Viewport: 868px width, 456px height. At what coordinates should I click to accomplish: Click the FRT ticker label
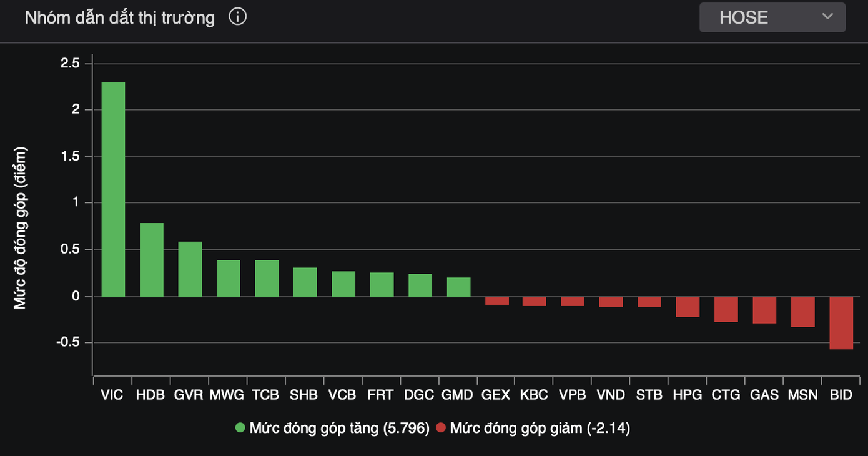pos(380,394)
